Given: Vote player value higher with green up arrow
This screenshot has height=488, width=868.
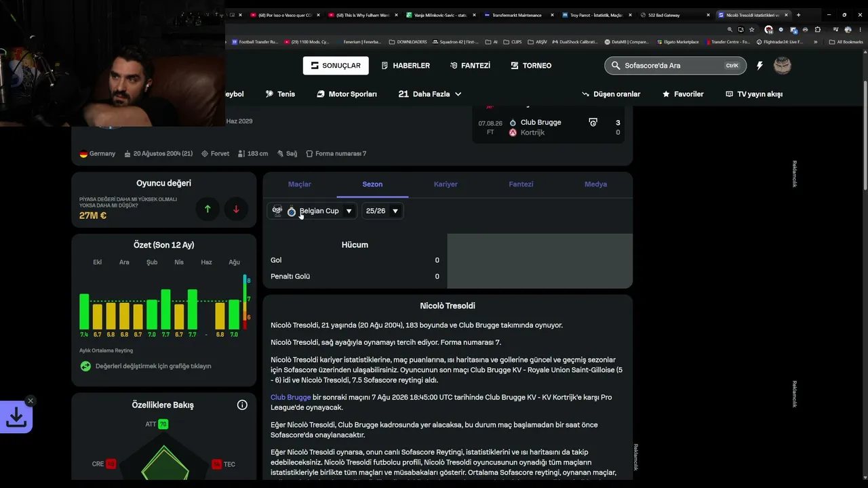Looking at the screenshot, I should pos(208,209).
